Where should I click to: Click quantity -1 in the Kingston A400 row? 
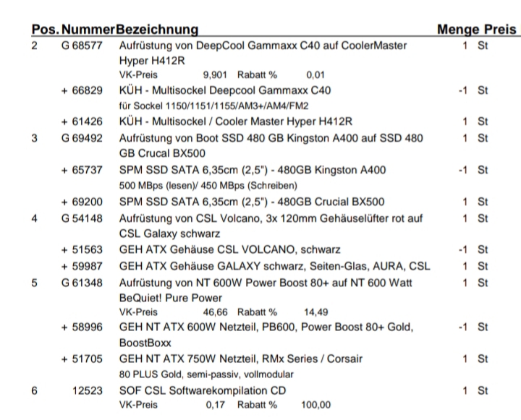(463, 171)
